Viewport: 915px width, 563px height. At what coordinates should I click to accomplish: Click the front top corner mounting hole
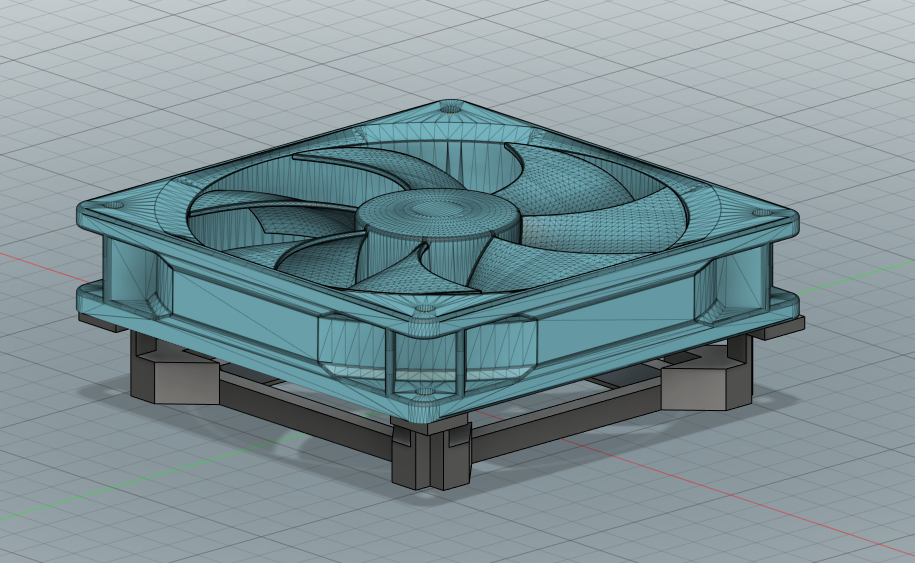[x=424, y=311]
